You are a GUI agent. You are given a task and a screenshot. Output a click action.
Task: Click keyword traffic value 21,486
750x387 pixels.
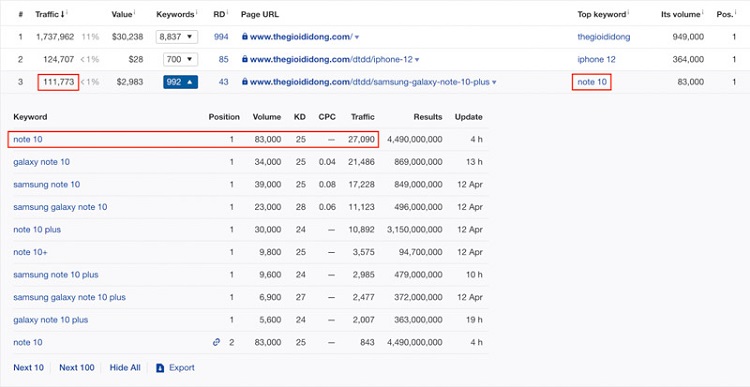coord(361,162)
